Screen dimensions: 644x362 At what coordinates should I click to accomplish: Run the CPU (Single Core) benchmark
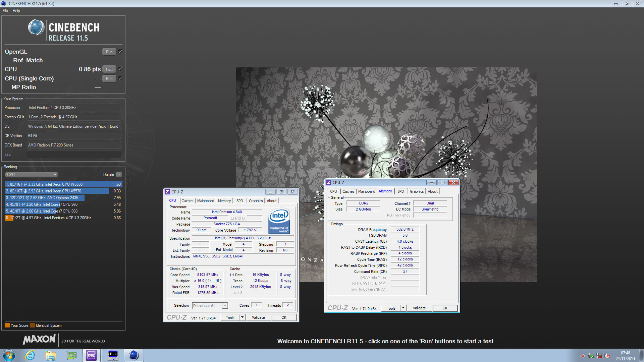[109, 78]
